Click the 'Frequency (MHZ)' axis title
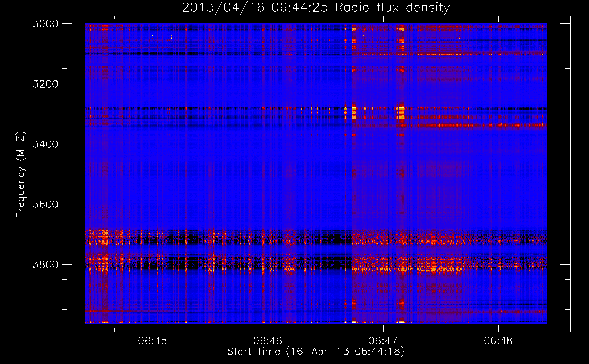589x364 pixels. point(21,175)
